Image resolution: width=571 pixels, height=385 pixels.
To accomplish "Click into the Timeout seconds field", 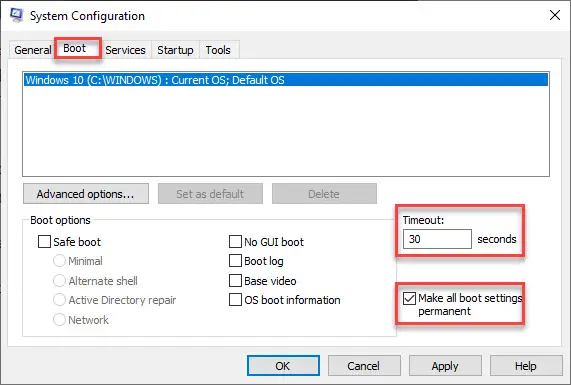I will click(x=437, y=239).
